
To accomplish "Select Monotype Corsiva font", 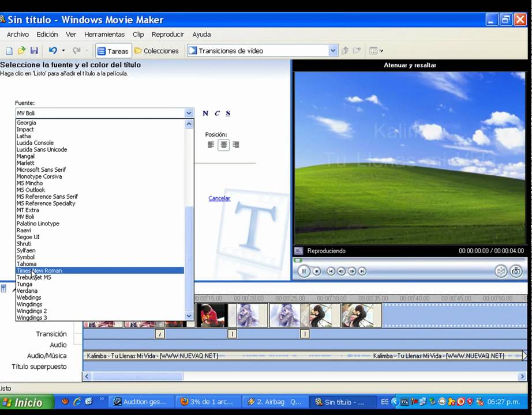I will pos(100,176).
